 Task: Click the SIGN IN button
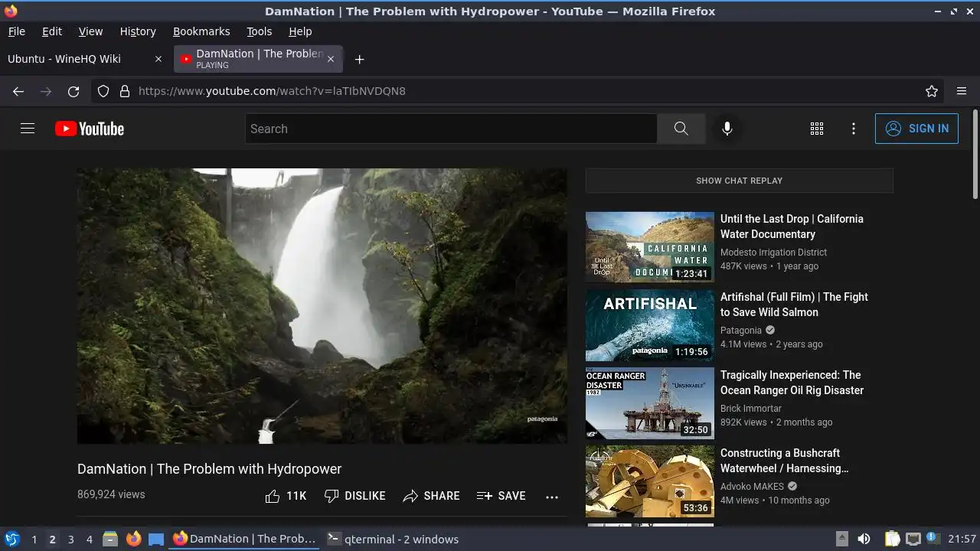point(916,129)
